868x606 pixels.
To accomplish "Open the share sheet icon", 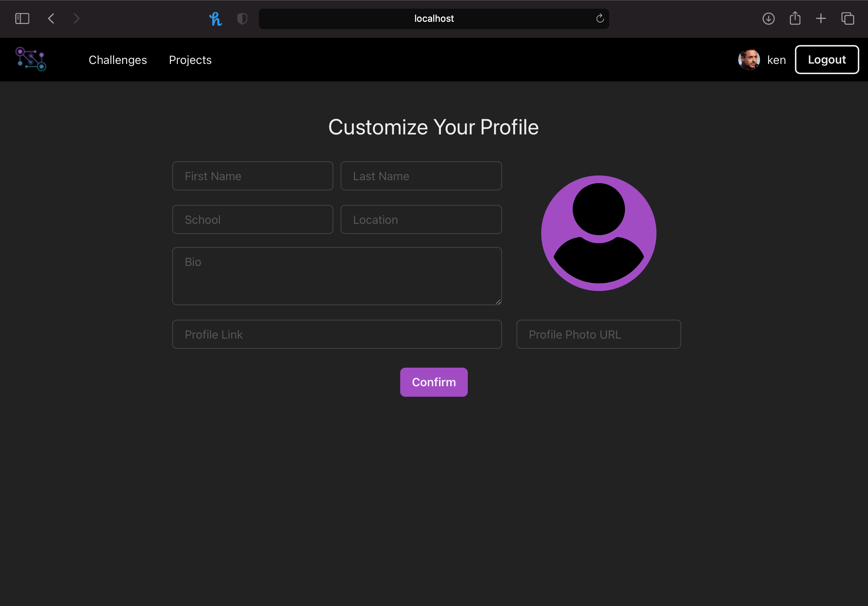I will click(795, 19).
